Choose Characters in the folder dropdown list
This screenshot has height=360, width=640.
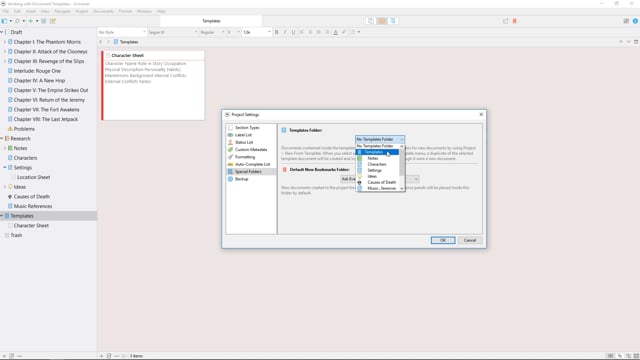tap(378, 164)
